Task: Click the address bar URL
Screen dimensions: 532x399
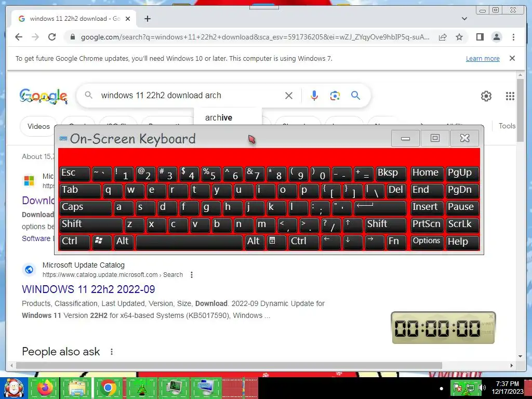Action: pos(255,37)
